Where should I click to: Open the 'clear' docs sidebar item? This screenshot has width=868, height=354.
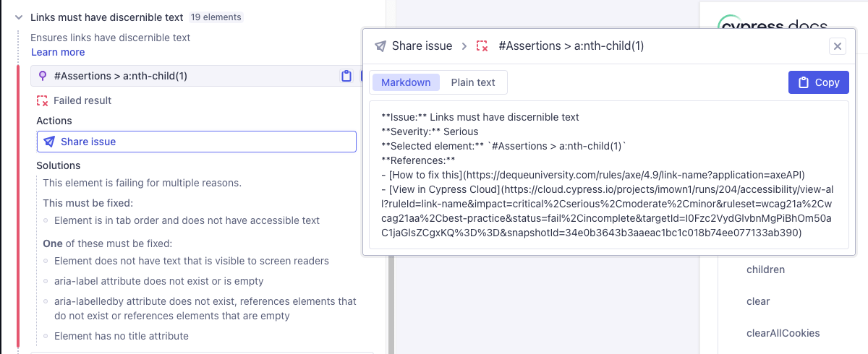757,301
